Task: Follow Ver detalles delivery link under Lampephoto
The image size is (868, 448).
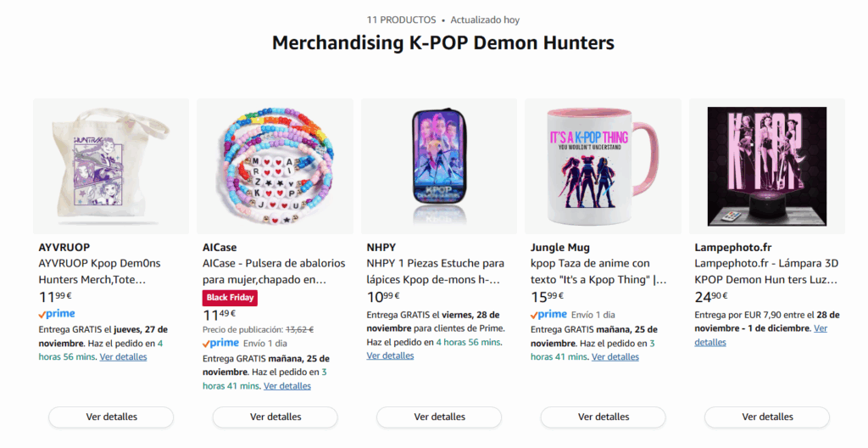Action: [x=710, y=342]
